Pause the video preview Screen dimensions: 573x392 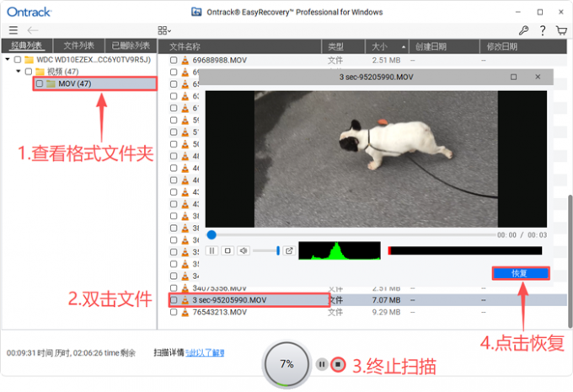pyautogui.click(x=212, y=250)
